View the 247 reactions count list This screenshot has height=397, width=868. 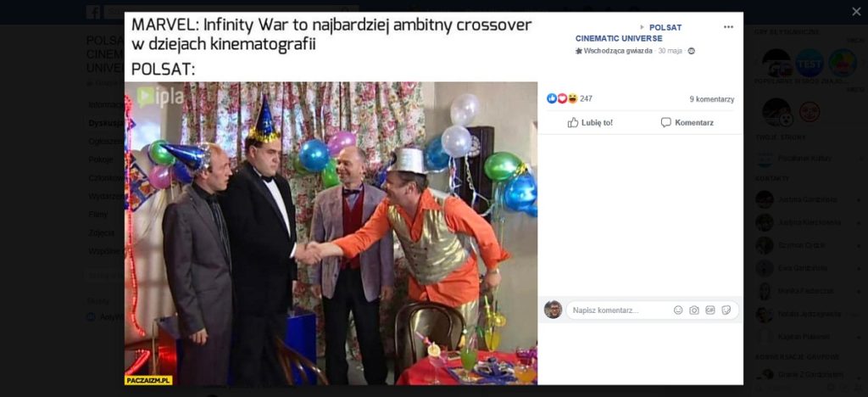coord(586,99)
